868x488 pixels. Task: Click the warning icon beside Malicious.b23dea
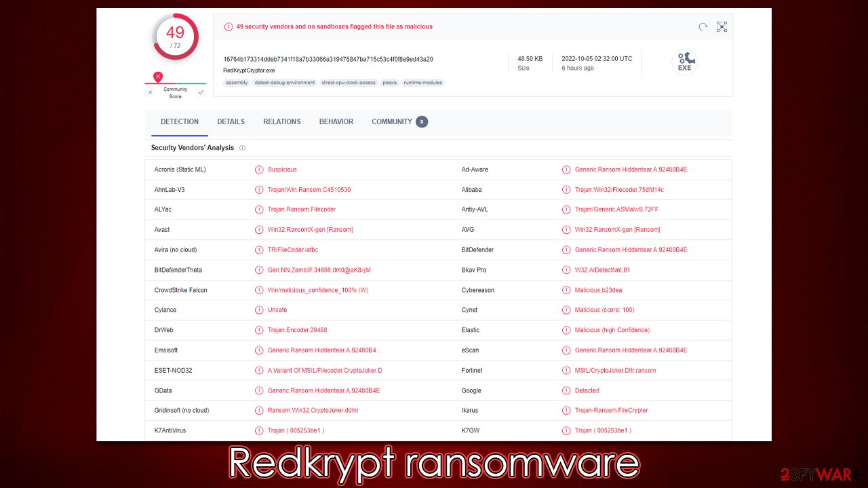pyautogui.click(x=566, y=290)
